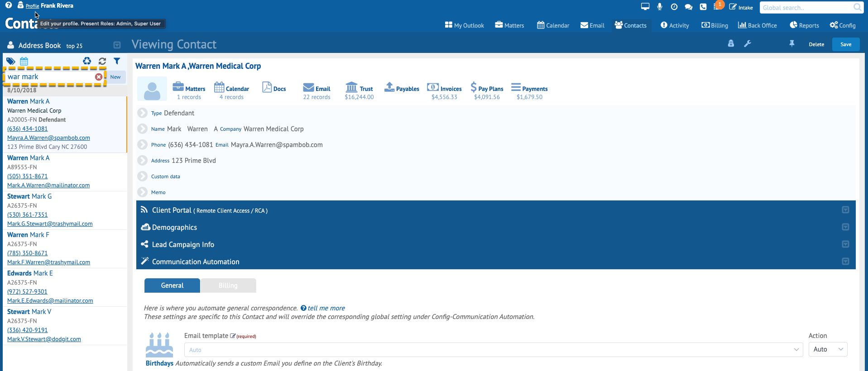Screen dimensions: 868x371
Task: Switch to the Billing tab
Action: click(228, 285)
